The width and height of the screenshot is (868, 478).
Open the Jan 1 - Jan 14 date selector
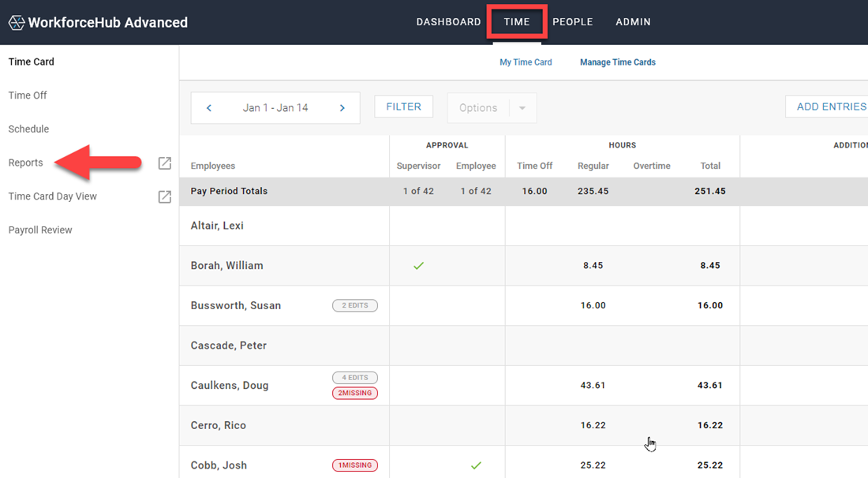[x=275, y=106]
